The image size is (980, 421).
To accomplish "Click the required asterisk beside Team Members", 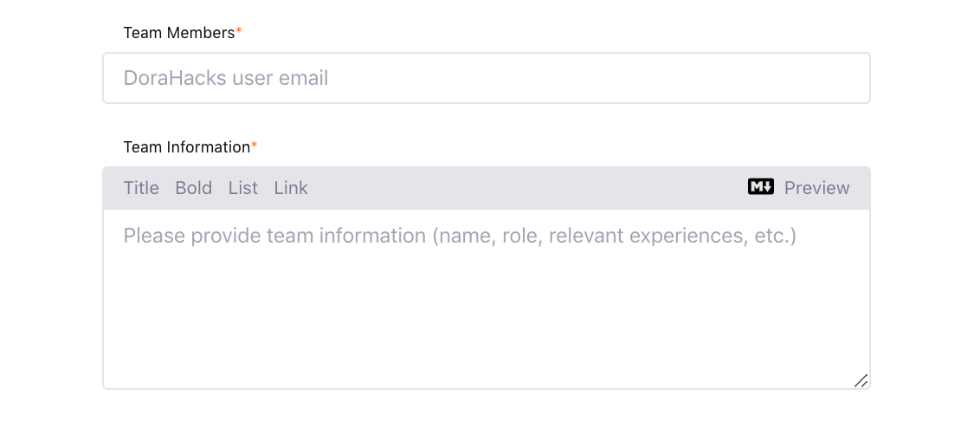I will click(239, 32).
